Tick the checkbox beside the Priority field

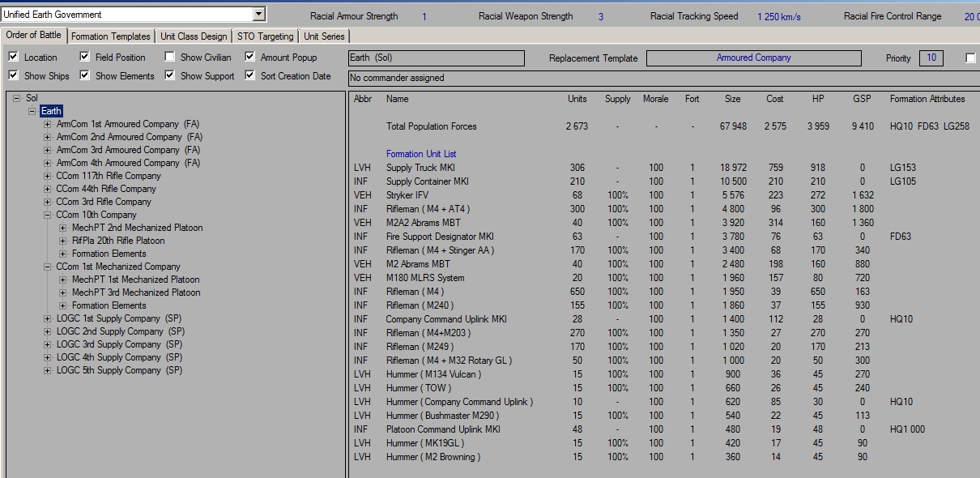pyautogui.click(x=971, y=58)
